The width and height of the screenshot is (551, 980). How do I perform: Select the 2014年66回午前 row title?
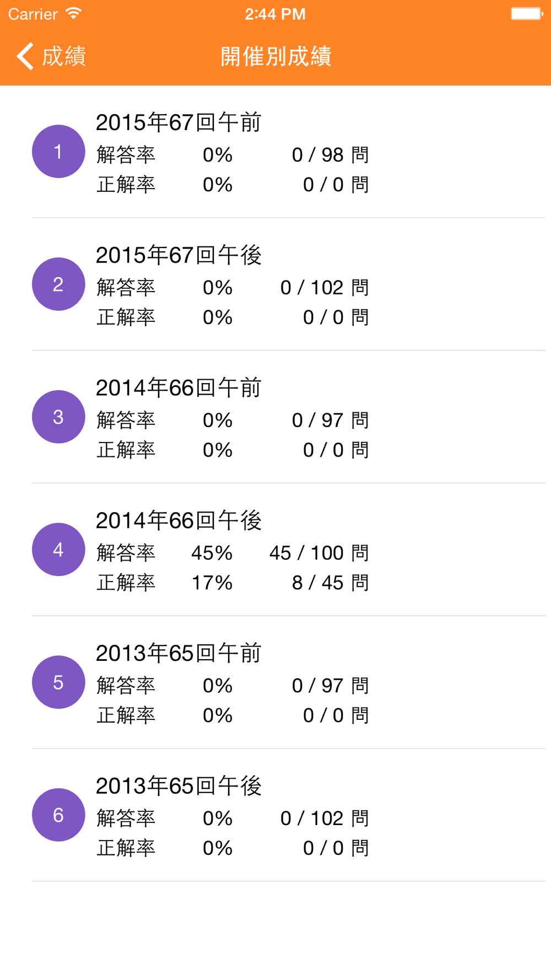(x=179, y=388)
